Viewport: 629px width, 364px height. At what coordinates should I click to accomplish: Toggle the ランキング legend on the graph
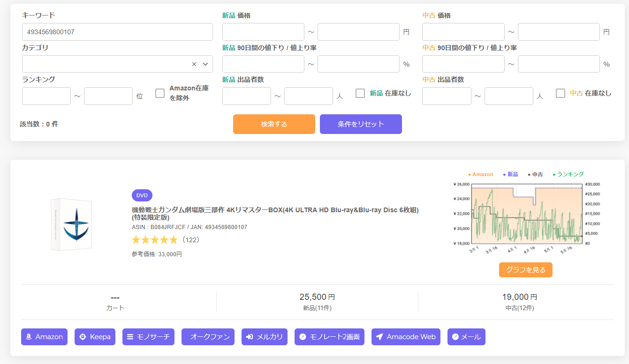coord(568,174)
